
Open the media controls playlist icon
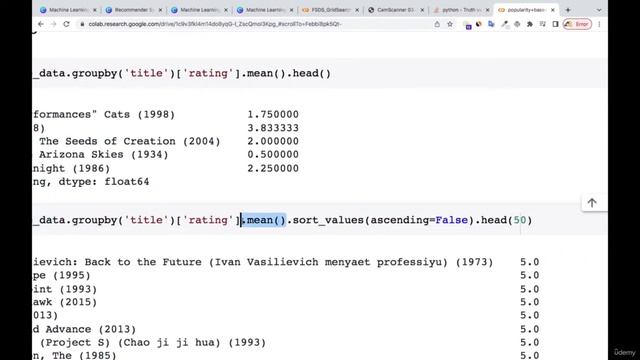(542, 24)
